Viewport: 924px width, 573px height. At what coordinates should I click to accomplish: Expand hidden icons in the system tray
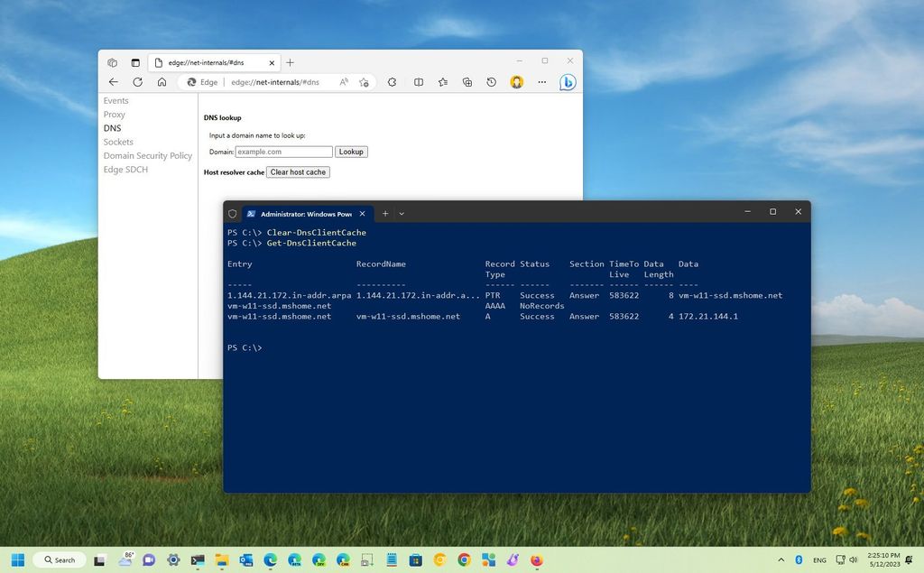(781, 559)
